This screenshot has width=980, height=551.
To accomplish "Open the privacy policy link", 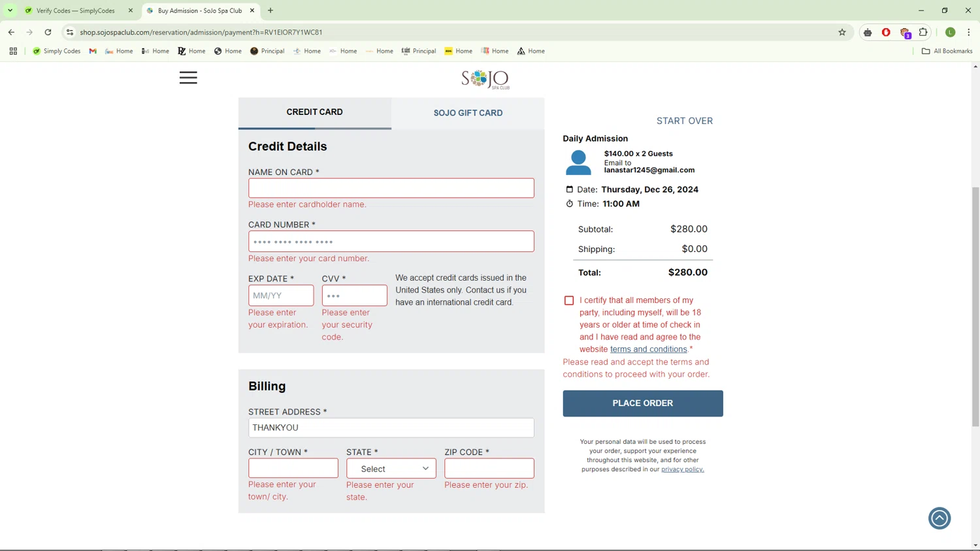I will (682, 469).
